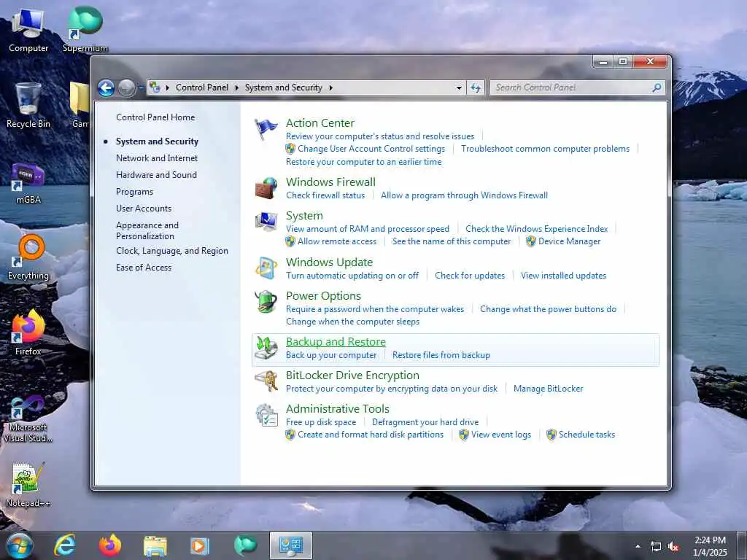
Task: Open the Power Options battery icon
Action: pos(266,302)
